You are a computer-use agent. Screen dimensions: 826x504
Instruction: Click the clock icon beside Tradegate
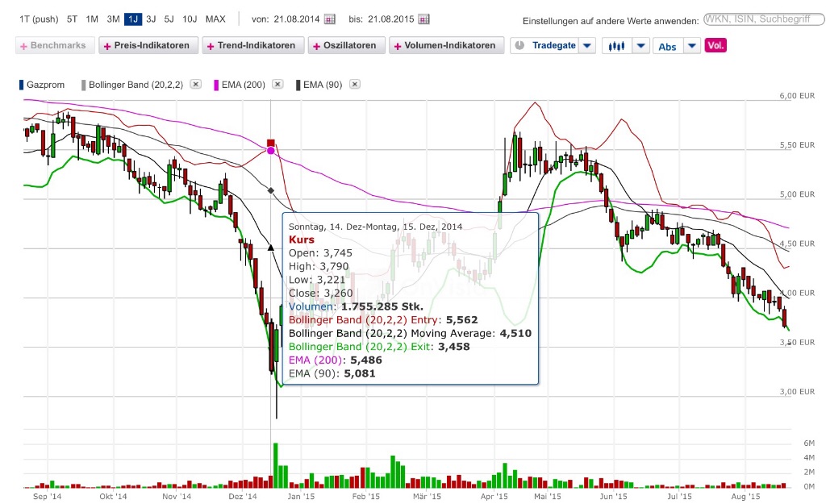pos(519,45)
